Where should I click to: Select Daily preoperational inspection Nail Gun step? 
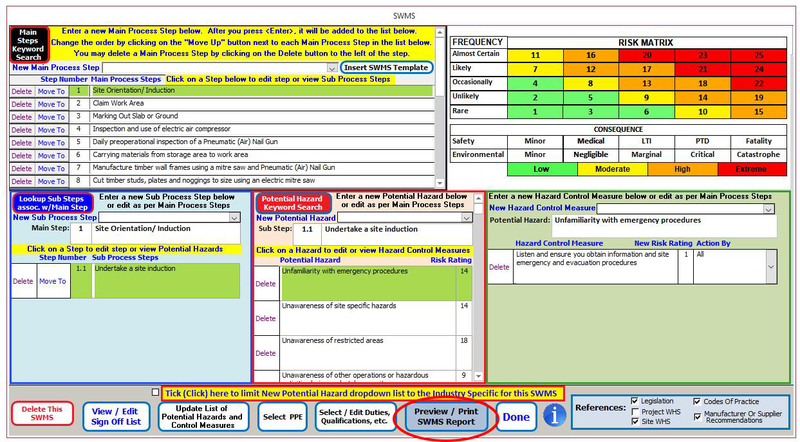click(262, 142)
